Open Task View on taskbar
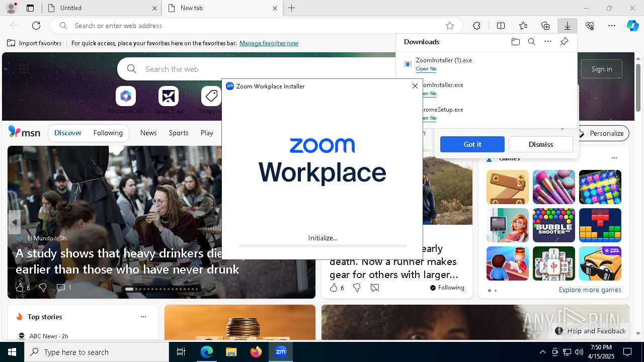 [181, 352]
